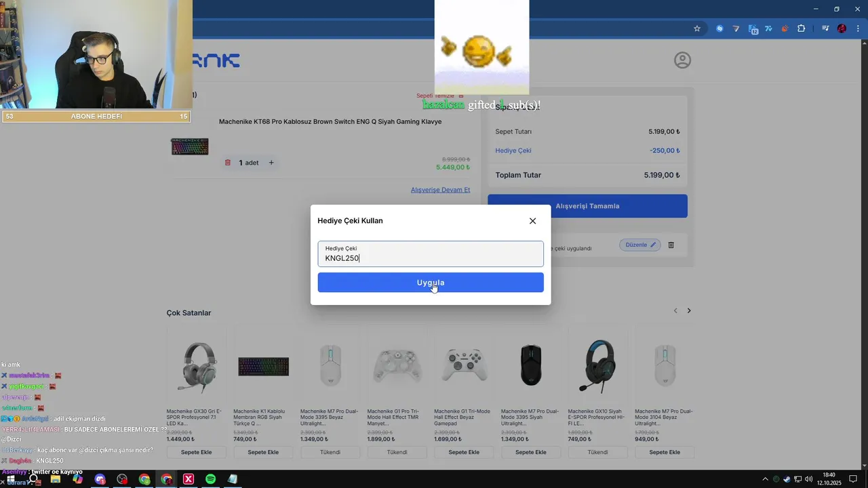
Task: Click Tükendi under M7 Pro 3395 Beyaz
Action: (x=330, y=452)
